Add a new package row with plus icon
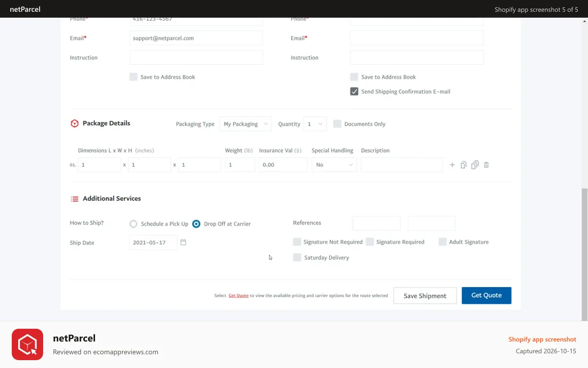 click(x=452, y=165)
